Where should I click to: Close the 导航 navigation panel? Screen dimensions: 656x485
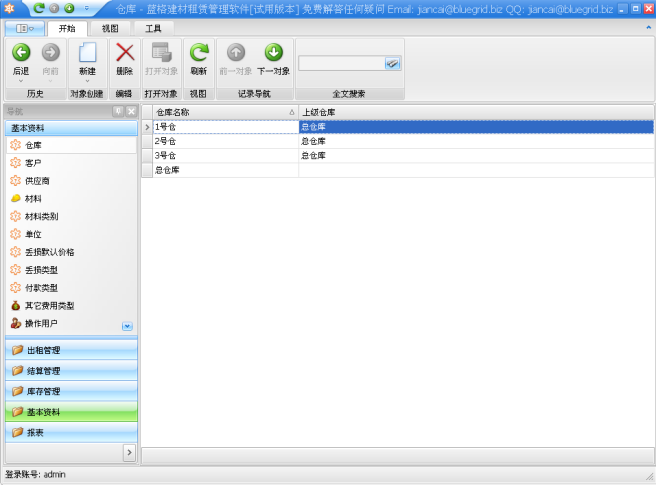tap(131, 111)
